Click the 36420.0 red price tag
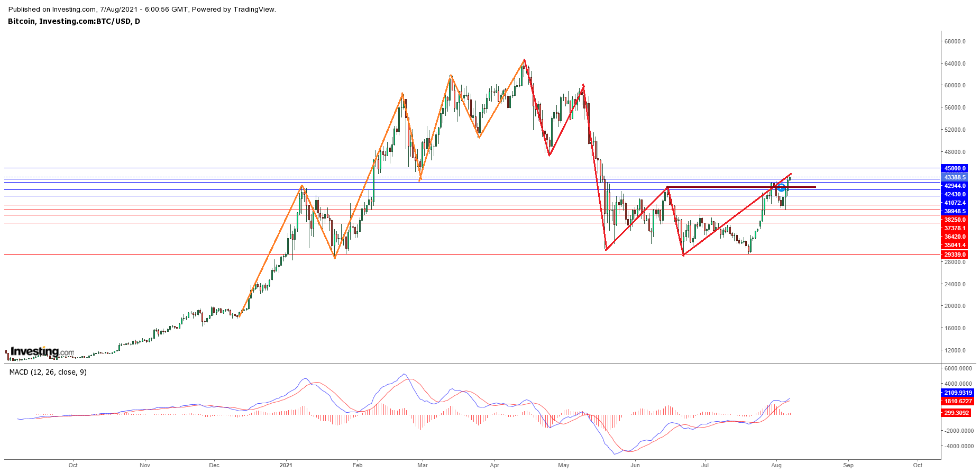The height and width of the screenshot is (472, 980). pos(955,237)
